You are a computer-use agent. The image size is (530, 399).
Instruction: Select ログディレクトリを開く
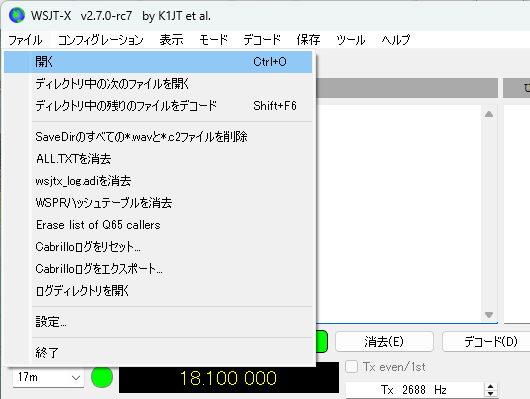coord(158,291)
